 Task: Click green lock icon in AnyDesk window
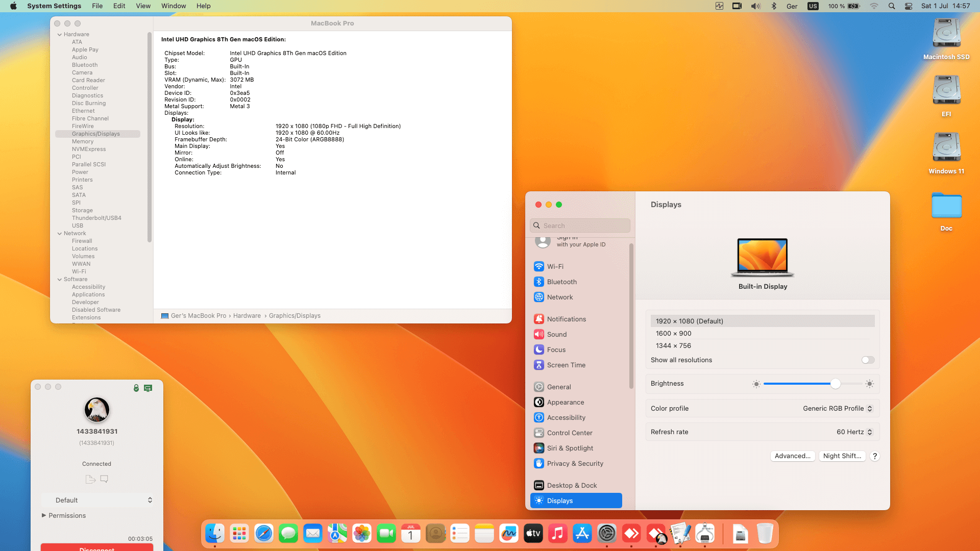pyautogui.click(x=136, y=388)
